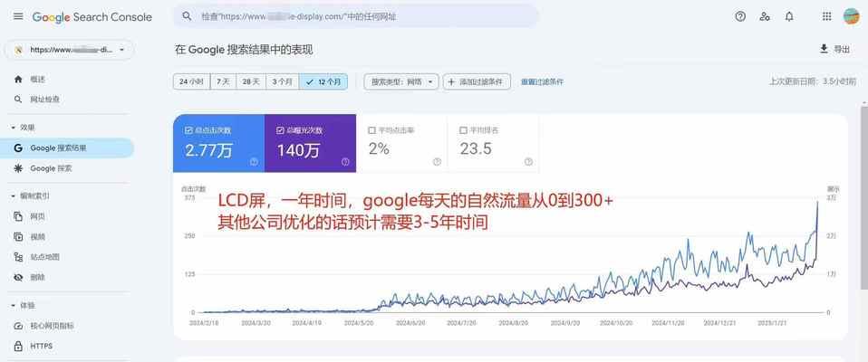Open the hamburger main menu
The height and width of the screenshot is (362, 868).
coord(18,16)
